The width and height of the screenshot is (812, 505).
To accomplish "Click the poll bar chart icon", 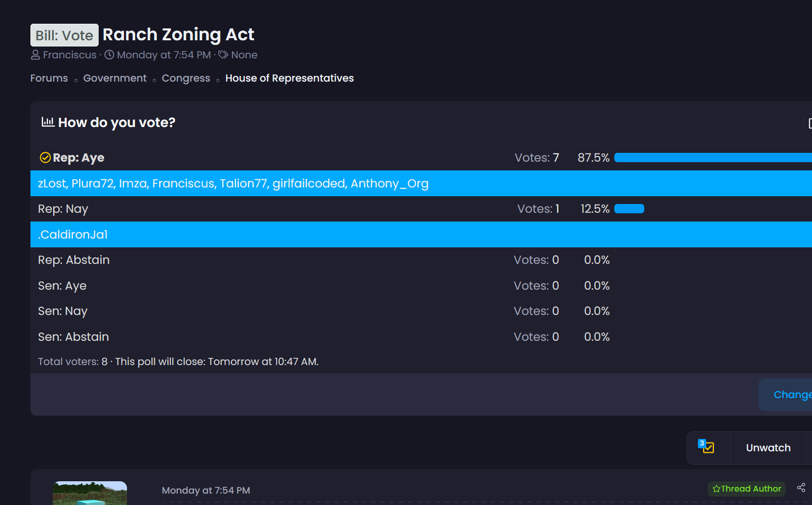I will (x=48, y=122).
